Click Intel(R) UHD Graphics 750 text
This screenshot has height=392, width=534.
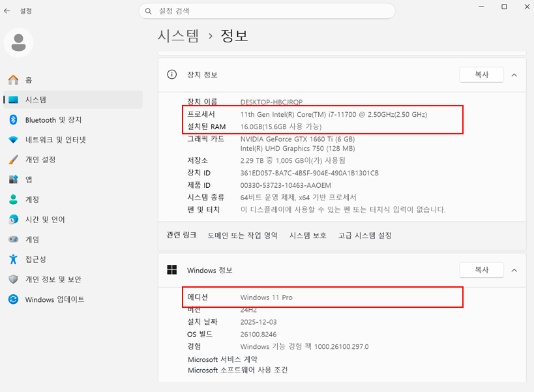tap(297, 149)
